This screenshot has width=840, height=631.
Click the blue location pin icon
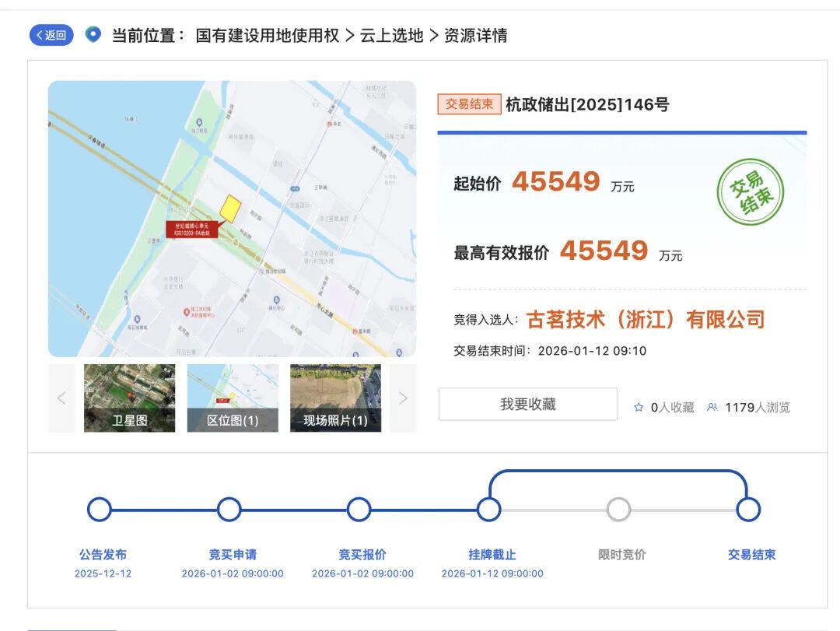pyautogui.click(x=93, y=35)
